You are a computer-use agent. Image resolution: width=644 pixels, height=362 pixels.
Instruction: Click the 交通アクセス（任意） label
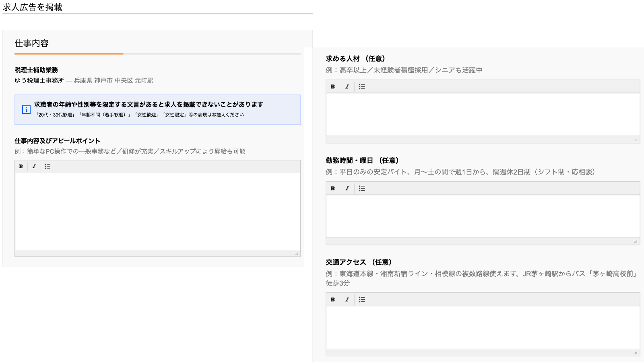click(x=359, y=262)
